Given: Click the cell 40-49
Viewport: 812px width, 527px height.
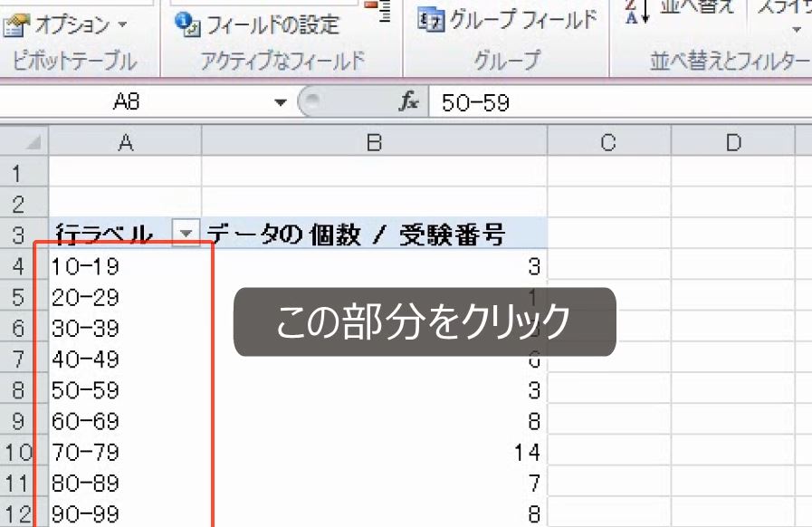Looking at the screenshot, I should 125,359.
